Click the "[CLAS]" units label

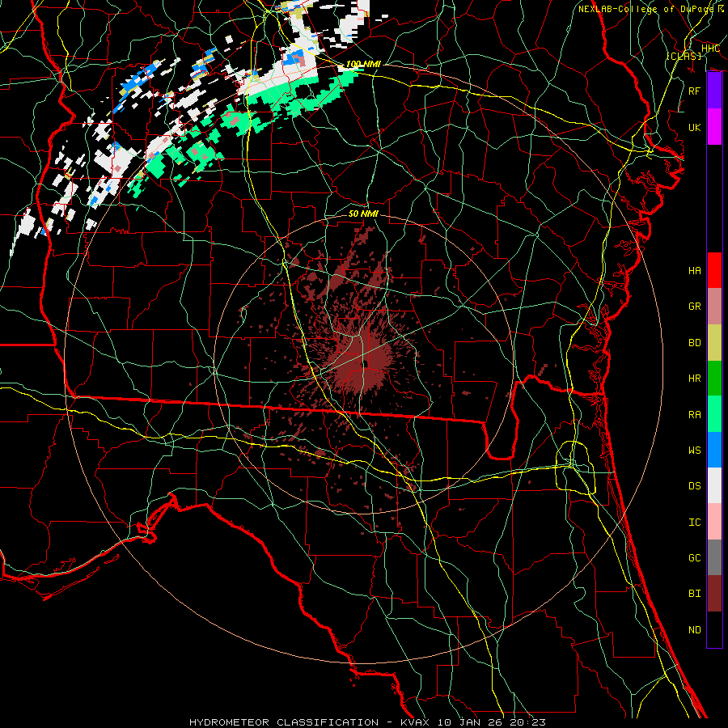coord(684,56)
